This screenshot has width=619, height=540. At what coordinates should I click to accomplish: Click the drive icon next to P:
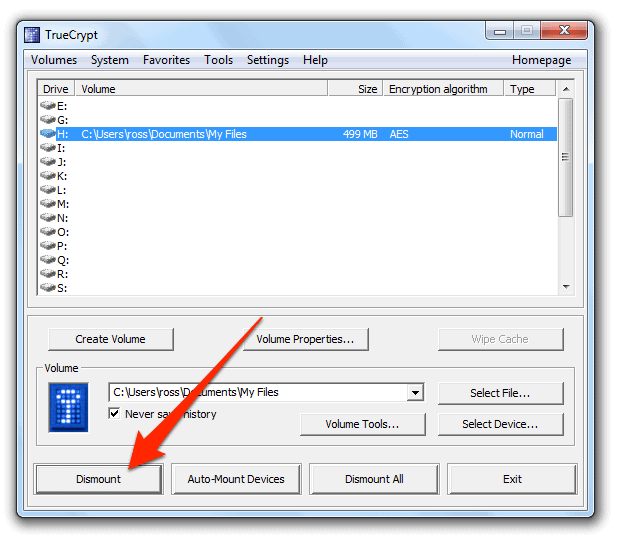pos(48,246)
